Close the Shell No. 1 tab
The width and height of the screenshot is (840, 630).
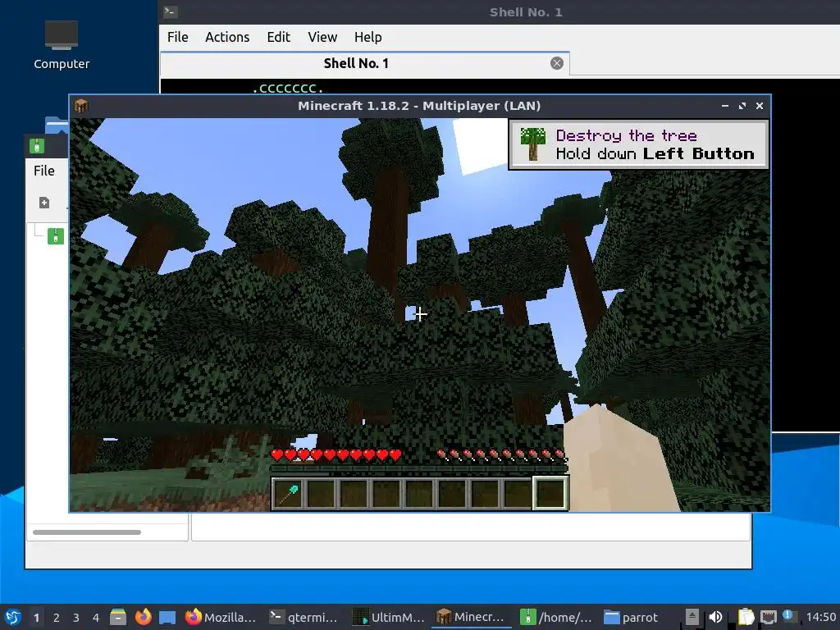[557, 63]
